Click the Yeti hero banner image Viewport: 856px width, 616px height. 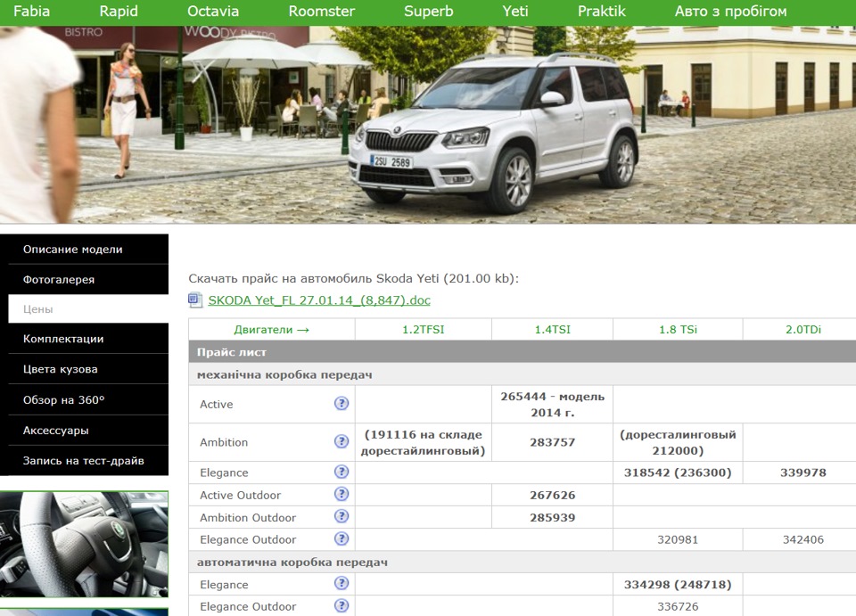point(428,125)
